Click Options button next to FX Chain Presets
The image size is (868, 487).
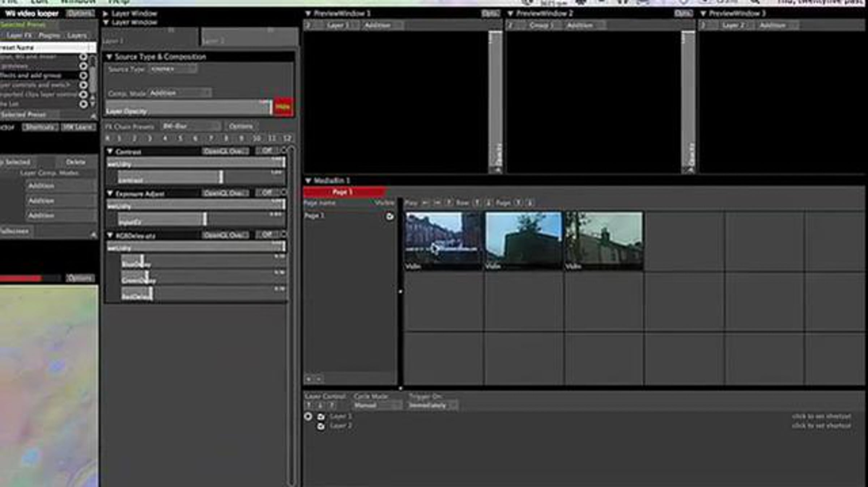pos(241,126)
